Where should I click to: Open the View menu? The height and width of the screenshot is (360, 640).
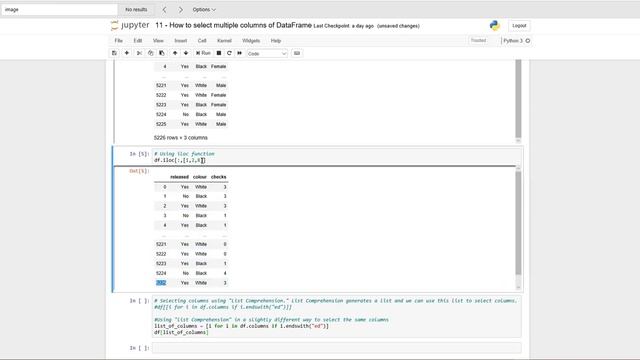coord(158,41)
